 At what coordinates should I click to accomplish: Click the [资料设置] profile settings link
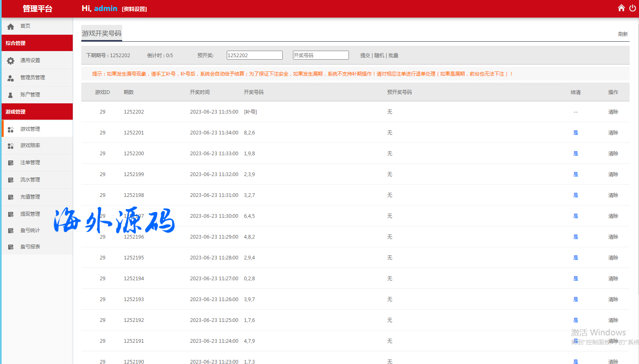(134, 9)
